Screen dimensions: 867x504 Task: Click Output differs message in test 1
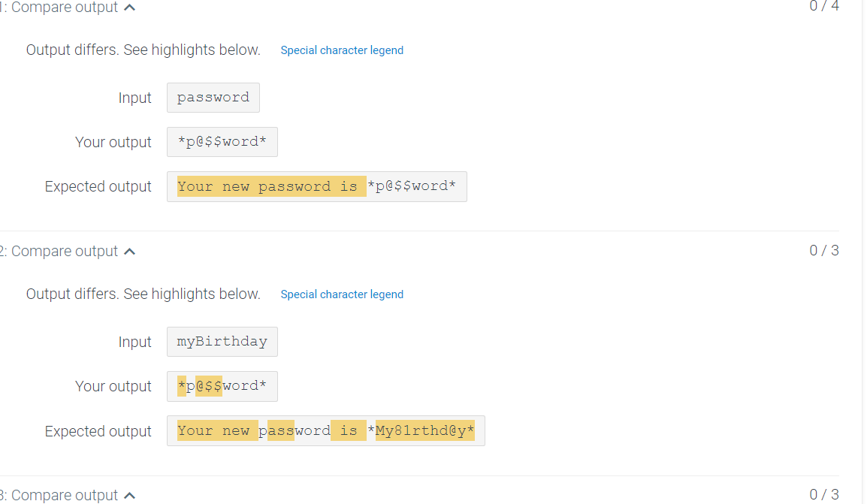(143, 50)
